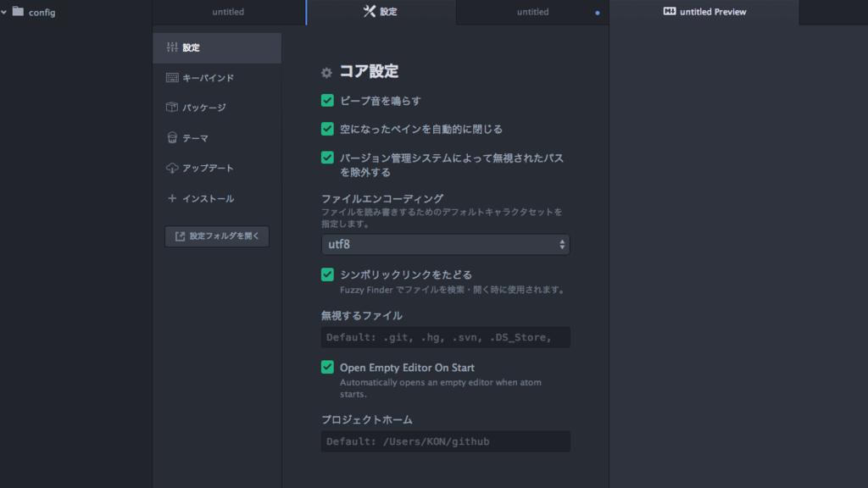Switch to the first untitled tab
868x488 pixels.
(228, 12)
